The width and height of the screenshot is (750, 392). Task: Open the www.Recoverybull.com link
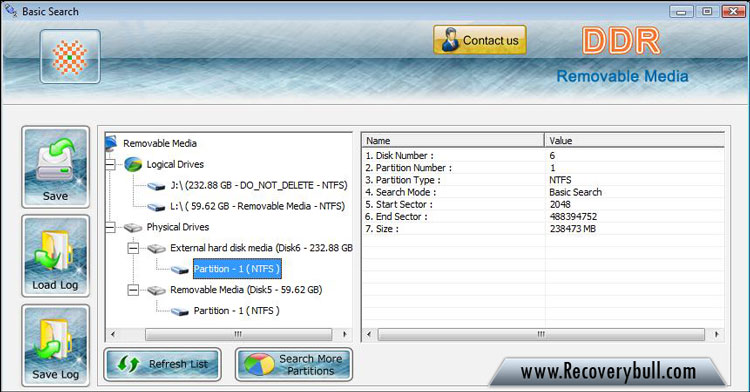(x=608, y=371)
